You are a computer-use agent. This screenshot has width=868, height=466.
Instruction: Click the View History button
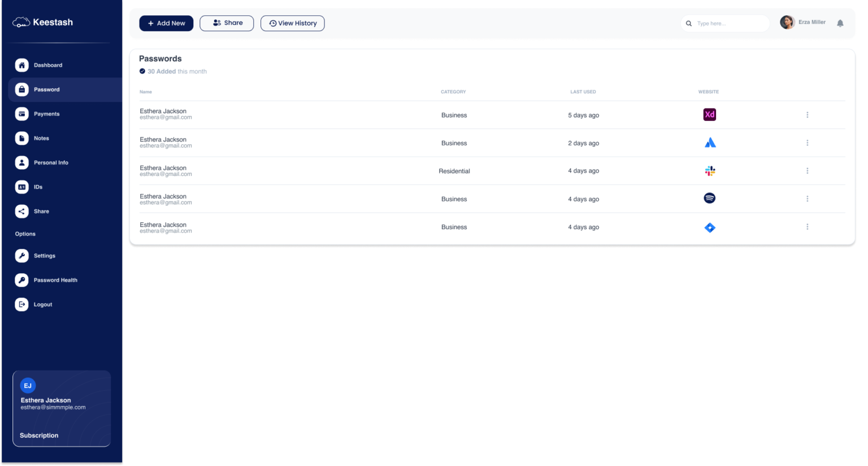coord(292,23)
